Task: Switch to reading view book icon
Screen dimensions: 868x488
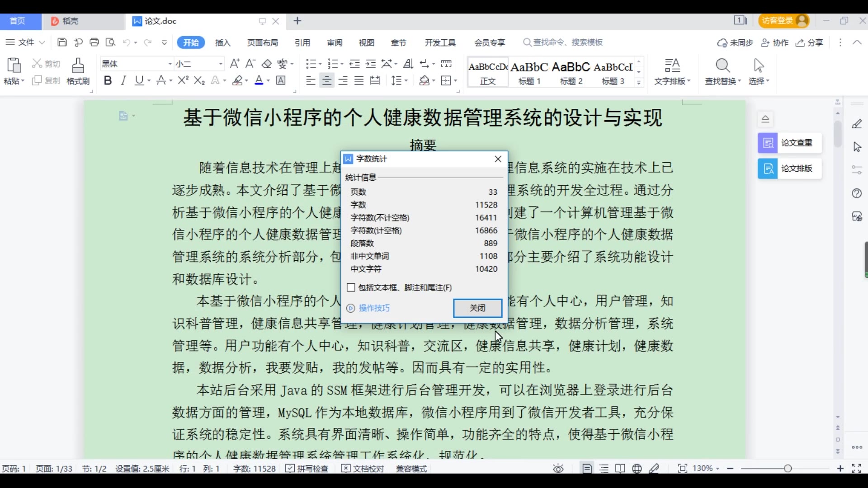Action: click(x=620, y=469)
